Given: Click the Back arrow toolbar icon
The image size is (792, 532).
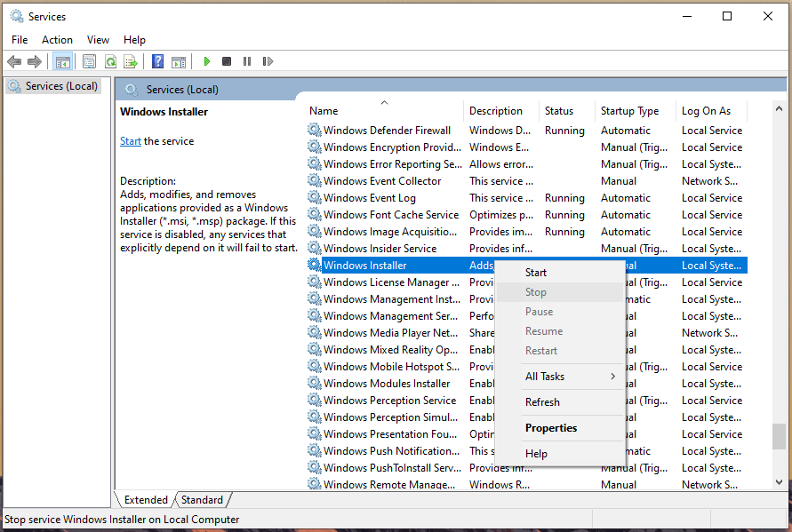Looking at the screenshot, I should pos(14,61).
